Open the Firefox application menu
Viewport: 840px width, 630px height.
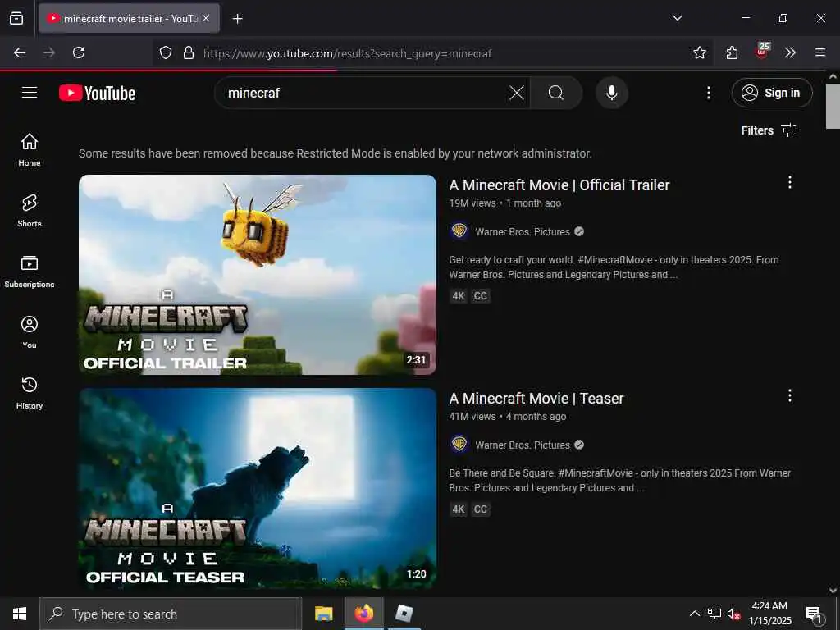(x=820, y=52)
